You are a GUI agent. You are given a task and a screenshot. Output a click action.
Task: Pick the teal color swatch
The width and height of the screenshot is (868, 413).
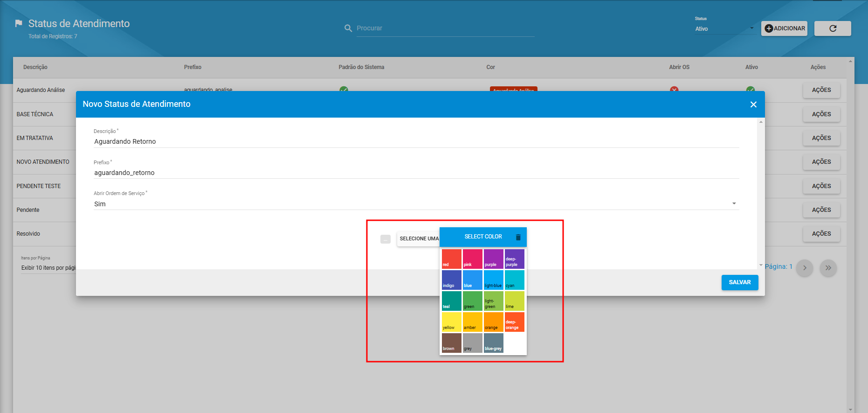452,301
